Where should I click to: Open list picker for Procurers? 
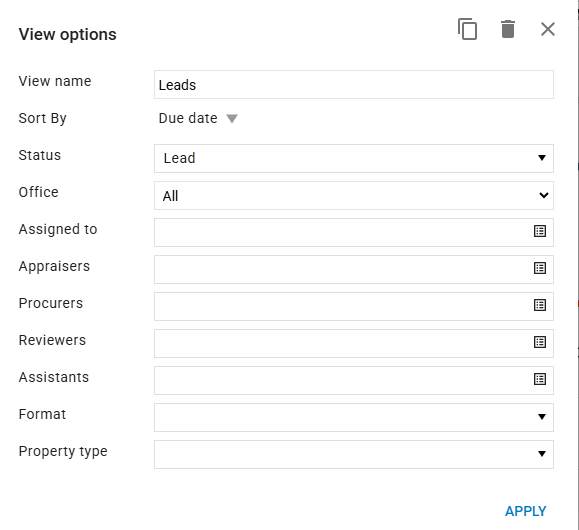540,305
